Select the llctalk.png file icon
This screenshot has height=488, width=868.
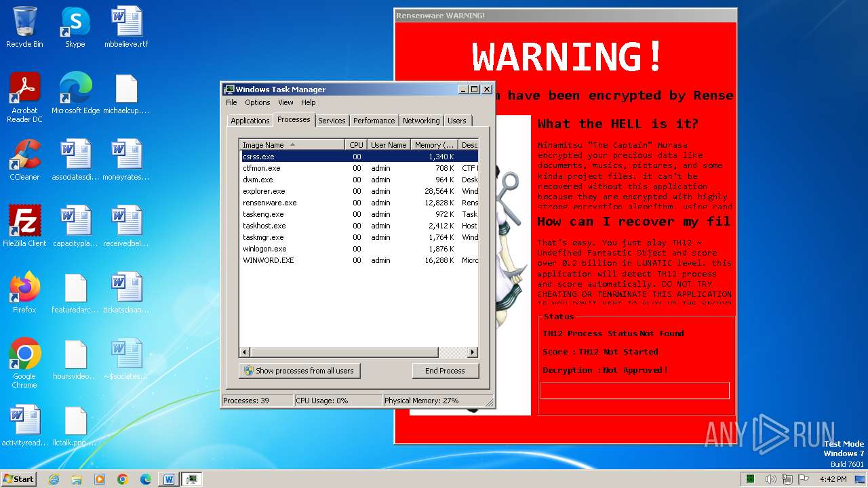point(75,426)
